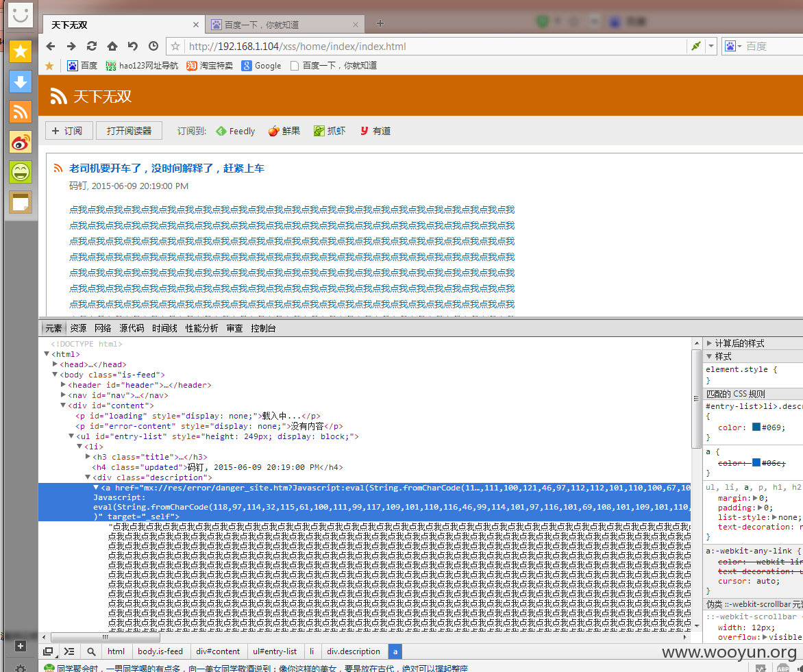This screenshot has height=672, width=803.
Task: Collapse the body is-feed node
Action: [55, 374]
